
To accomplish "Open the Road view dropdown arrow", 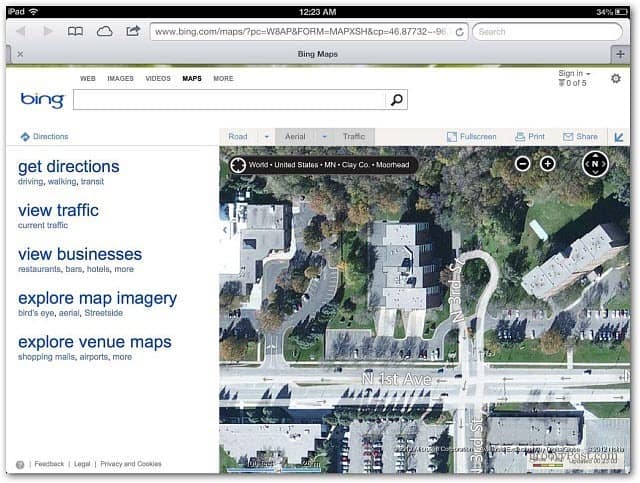I will click(267, 137).
